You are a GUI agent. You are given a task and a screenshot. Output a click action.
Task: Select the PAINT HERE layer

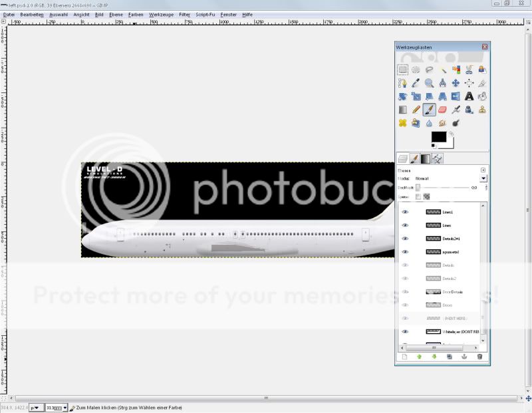click(x=452, y=319)
